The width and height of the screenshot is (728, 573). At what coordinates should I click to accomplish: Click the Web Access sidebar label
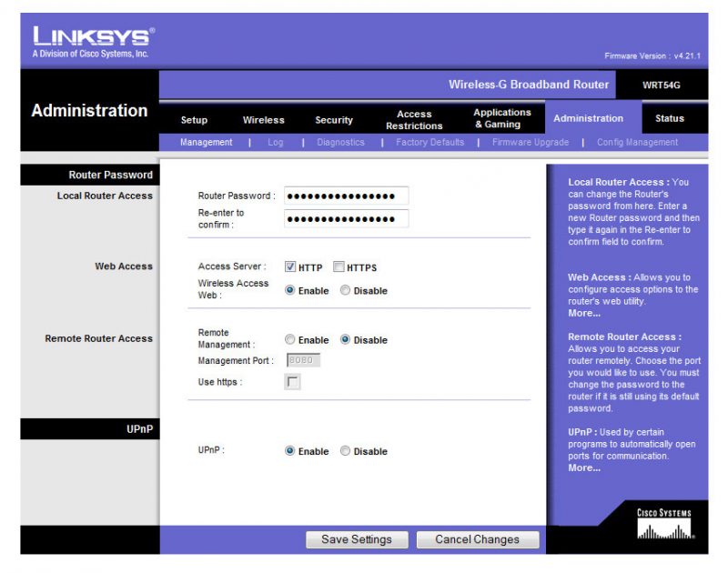pyautogui.click(x=124, y=266)
